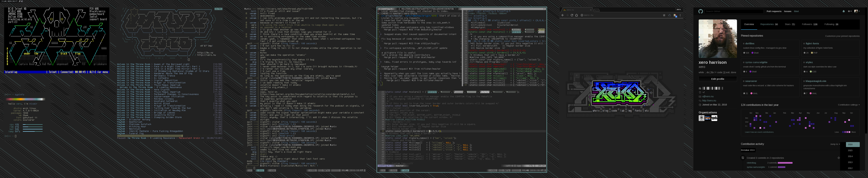
Task: Select 2015 in contribution years
Action: (x=850, y=150)
